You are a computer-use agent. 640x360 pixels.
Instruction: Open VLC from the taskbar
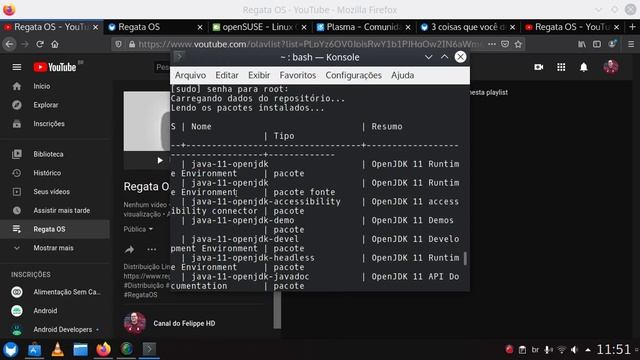click(58, 350)
